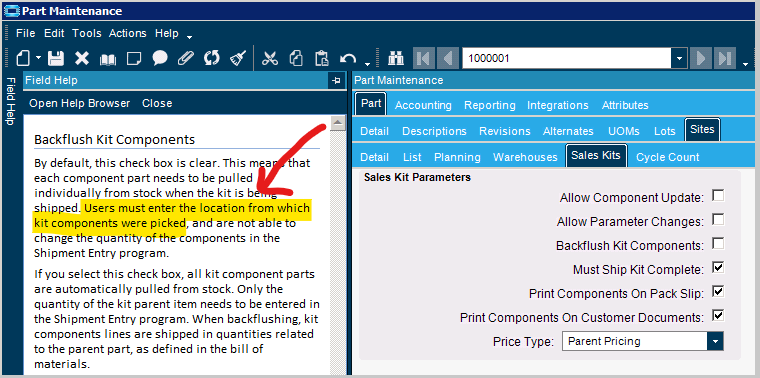Click the help scrollbar up arrow

pos(337,123)
